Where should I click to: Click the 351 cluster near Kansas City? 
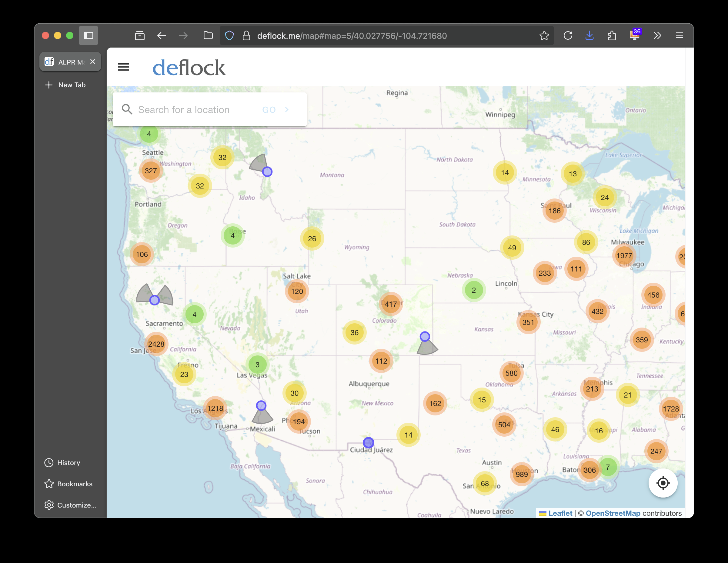pos(528,323)
